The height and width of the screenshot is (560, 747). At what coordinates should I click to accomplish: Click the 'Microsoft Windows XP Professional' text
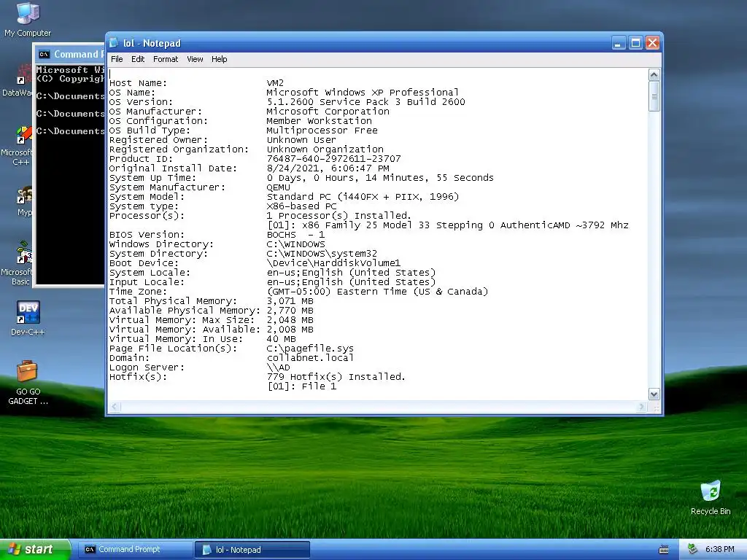pyautogui.click(x=363, y=93)
